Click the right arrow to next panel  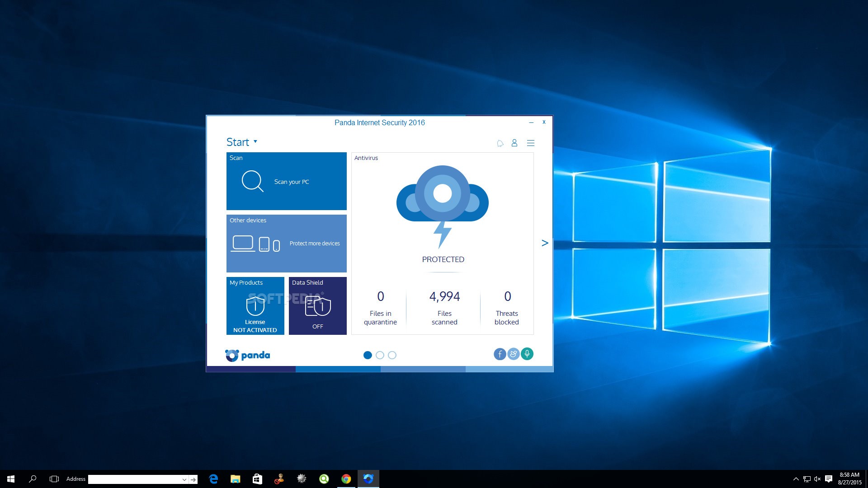click(545, 243)
